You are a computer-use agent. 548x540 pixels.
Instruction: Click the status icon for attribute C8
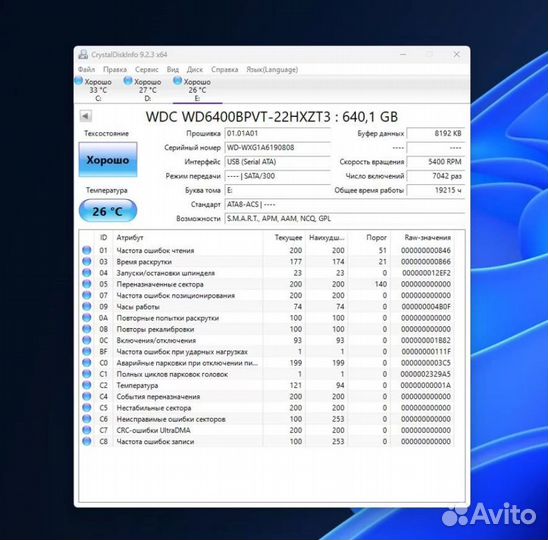coord(87,441)
